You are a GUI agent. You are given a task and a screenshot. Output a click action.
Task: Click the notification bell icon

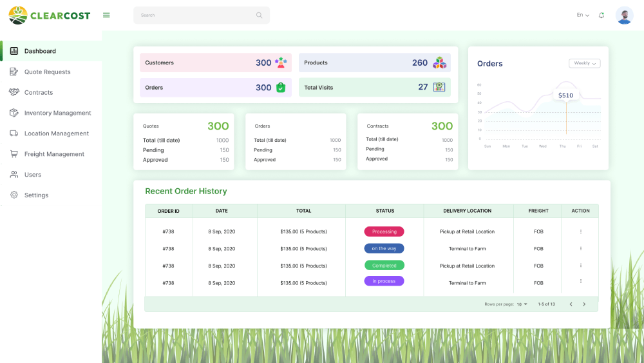601,15
